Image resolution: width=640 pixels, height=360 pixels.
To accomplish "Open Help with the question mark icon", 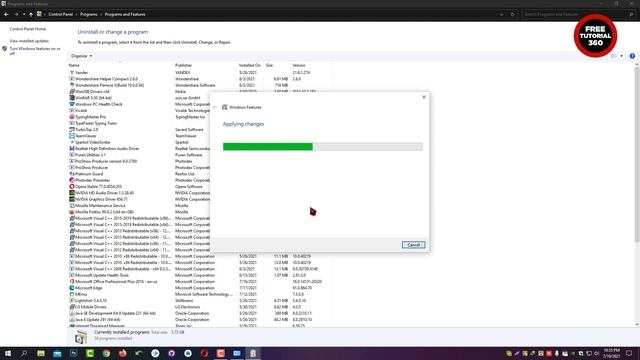I will 632,56.
